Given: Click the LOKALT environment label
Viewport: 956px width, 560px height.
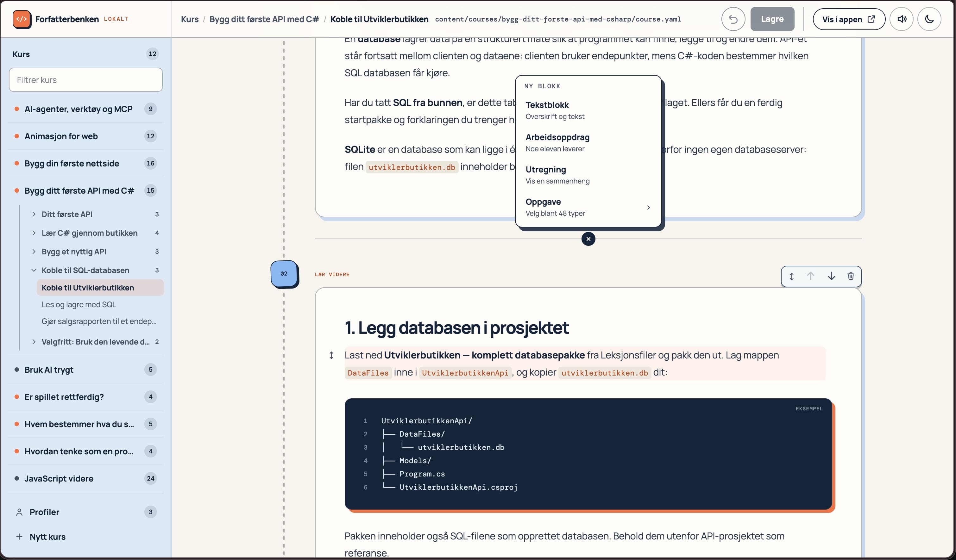Looking at the screenshot, I should tap(116, 19).
